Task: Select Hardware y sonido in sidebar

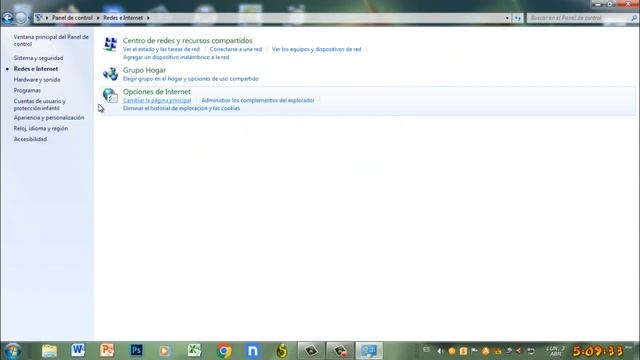Action: [x=37, y=80]
